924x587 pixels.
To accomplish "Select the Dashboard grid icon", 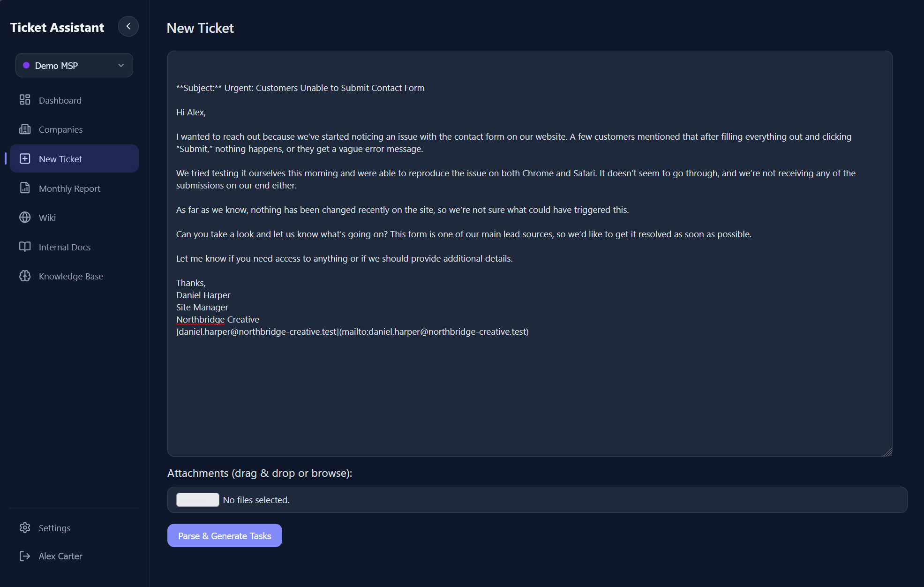I will pos(25,100).
